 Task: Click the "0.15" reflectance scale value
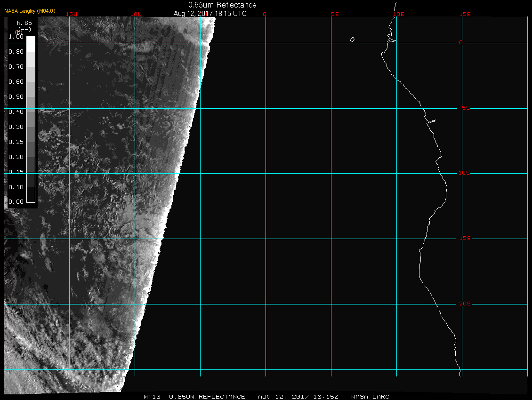point(16,172)
